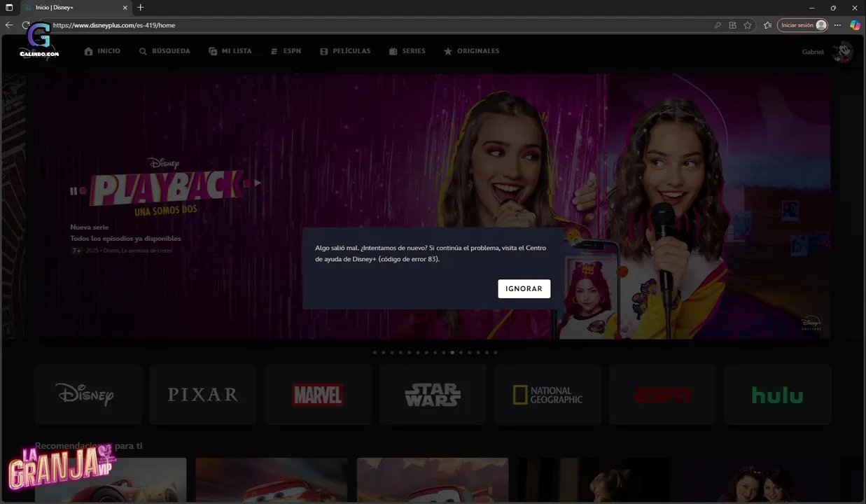This screenshot has height=504, width=866.
Task: Open the Disney brand tile
Action: (x=88, y=395)
